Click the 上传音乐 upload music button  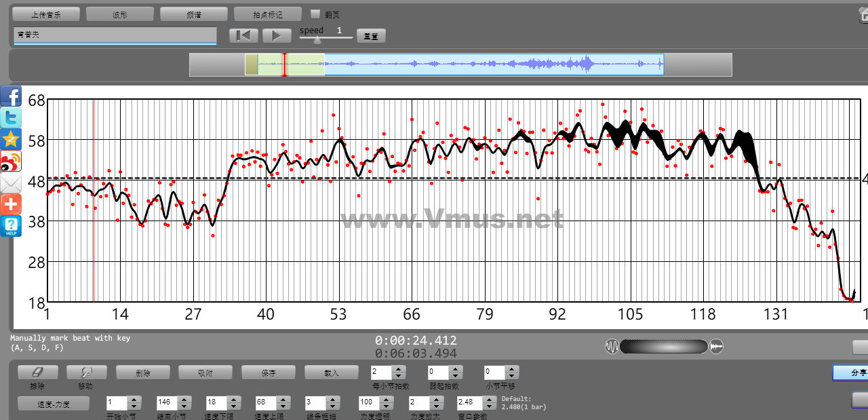tap(46, 14)
